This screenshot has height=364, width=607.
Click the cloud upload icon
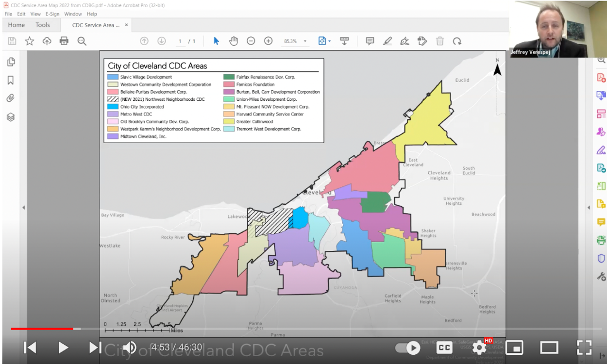47,41
